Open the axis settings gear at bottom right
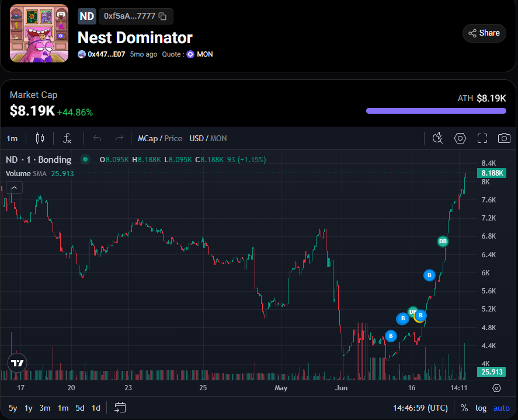The width and height of the screenshot is (518, 420). coord(496,388)
